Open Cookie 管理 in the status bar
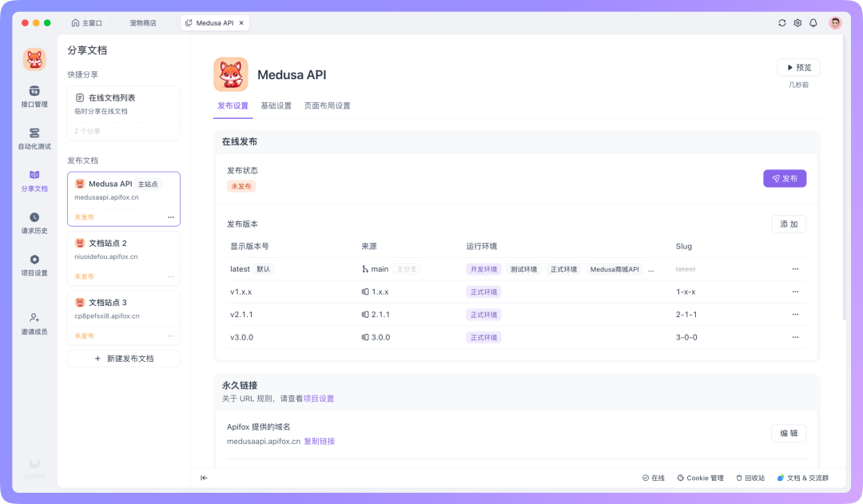Image resolution: width=863 pixels, height=504 pixels. (700, 477)
